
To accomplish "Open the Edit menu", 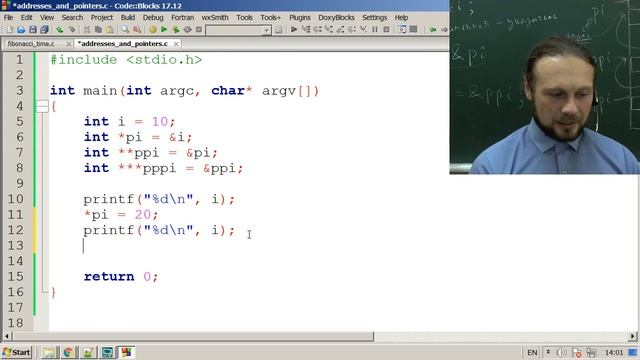I will [27, 18].
